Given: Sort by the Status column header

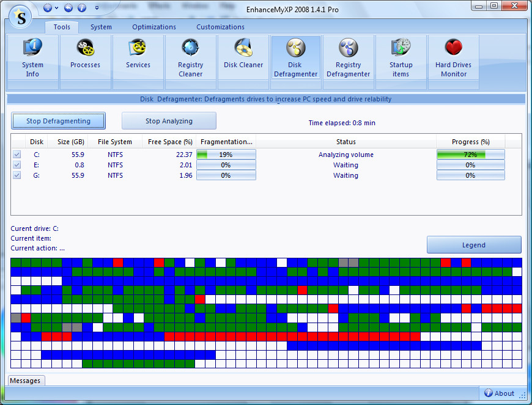Looking at the screenshot, I should 345,142.
